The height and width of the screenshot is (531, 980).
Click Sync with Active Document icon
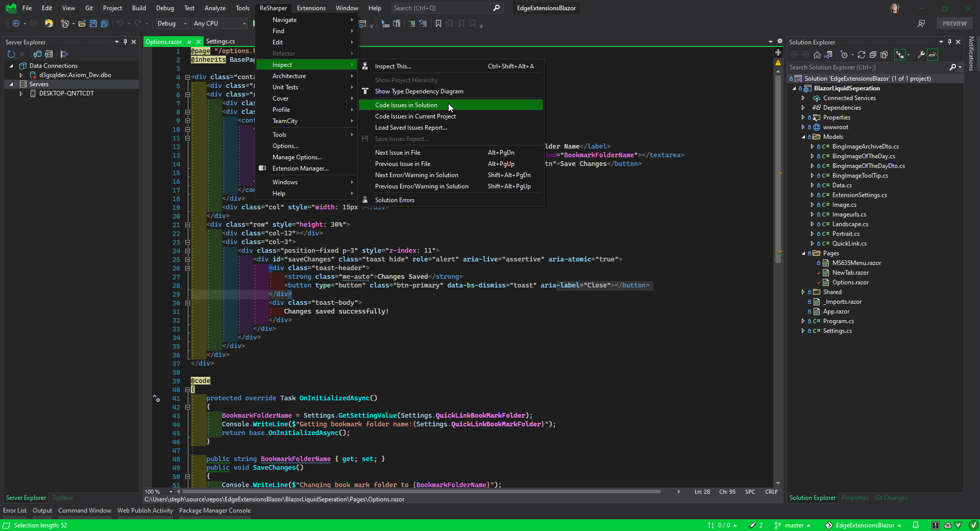tap(828, 55)
